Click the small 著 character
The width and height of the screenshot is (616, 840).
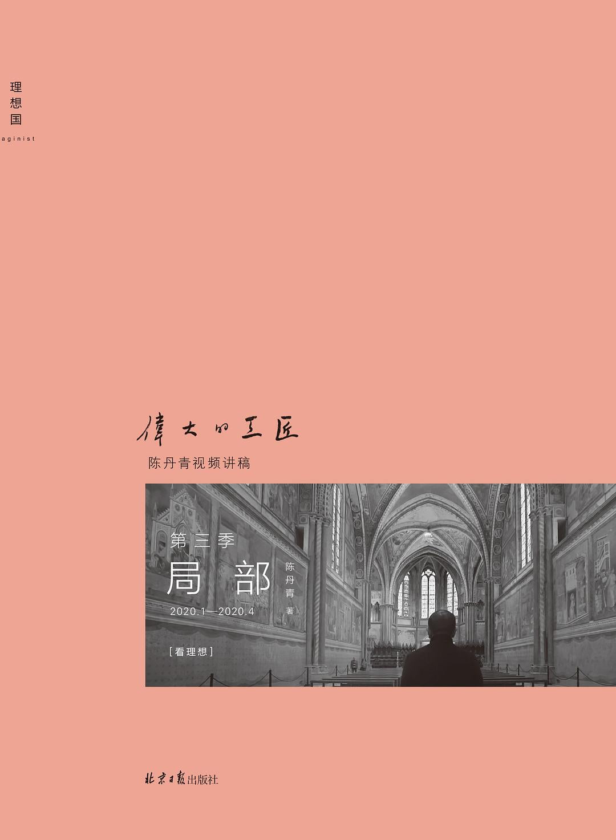pos(290,611)
